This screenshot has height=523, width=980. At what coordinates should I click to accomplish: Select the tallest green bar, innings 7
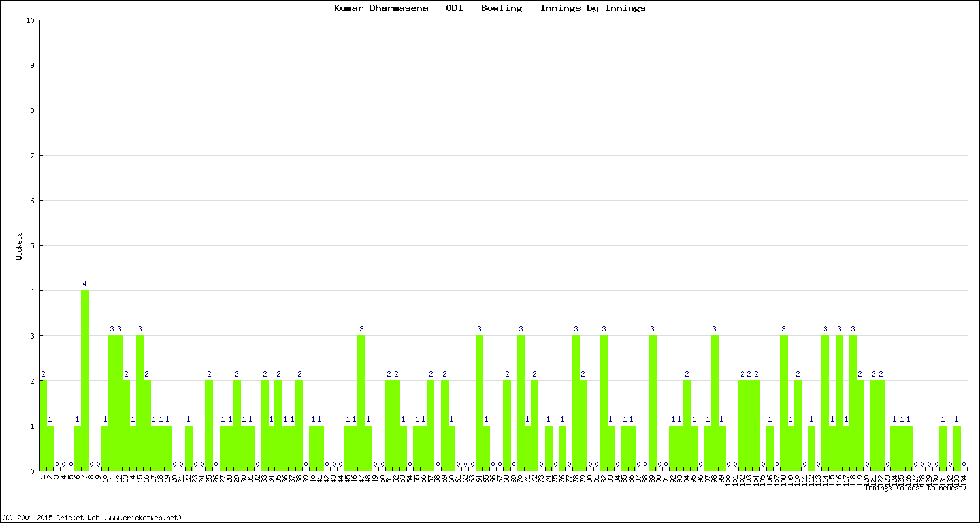[x=84, y=380]
